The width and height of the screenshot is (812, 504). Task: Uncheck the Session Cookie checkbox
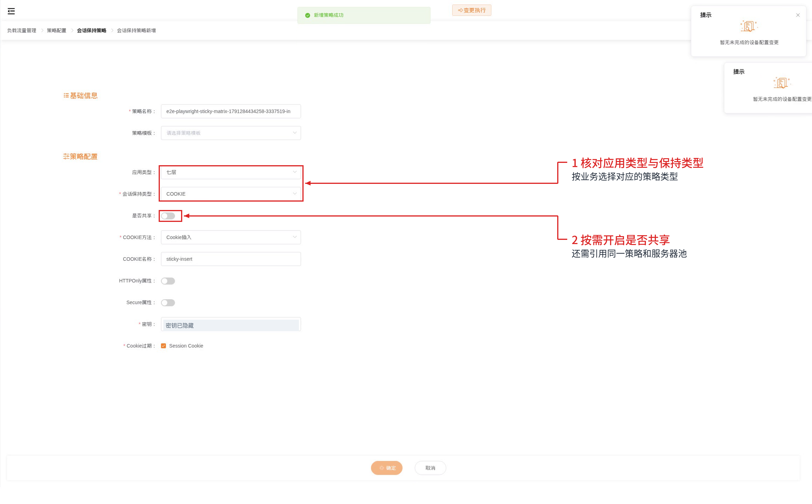[x=163, y=346]
